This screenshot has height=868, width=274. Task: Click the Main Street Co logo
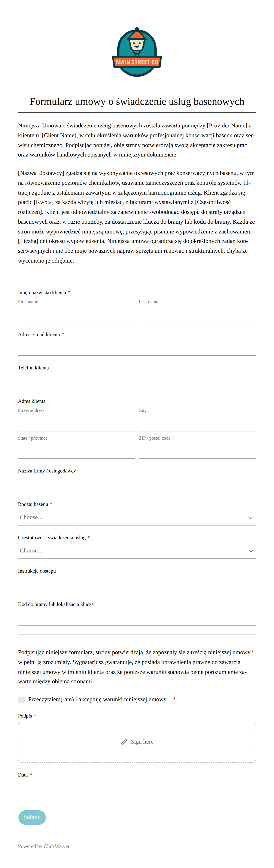(137, 52)
